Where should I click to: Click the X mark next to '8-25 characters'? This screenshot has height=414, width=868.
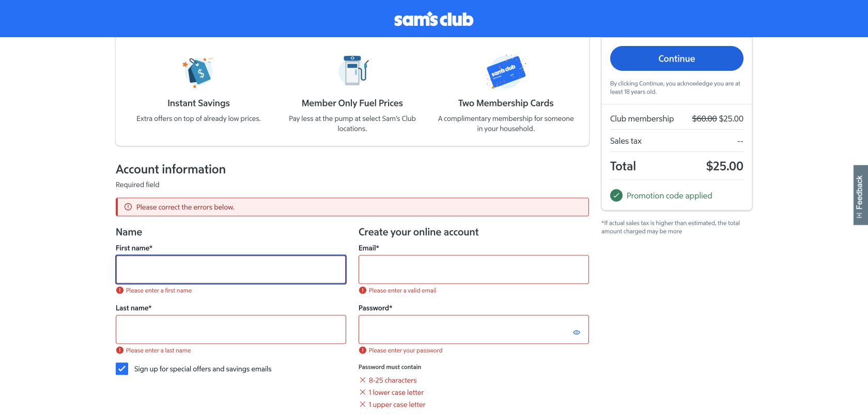pyautogui.click(x=363, y=380)
